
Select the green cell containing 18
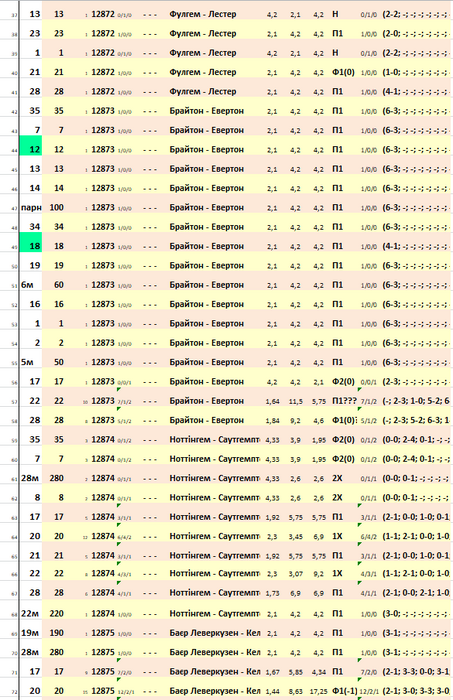tap(31, 242)
